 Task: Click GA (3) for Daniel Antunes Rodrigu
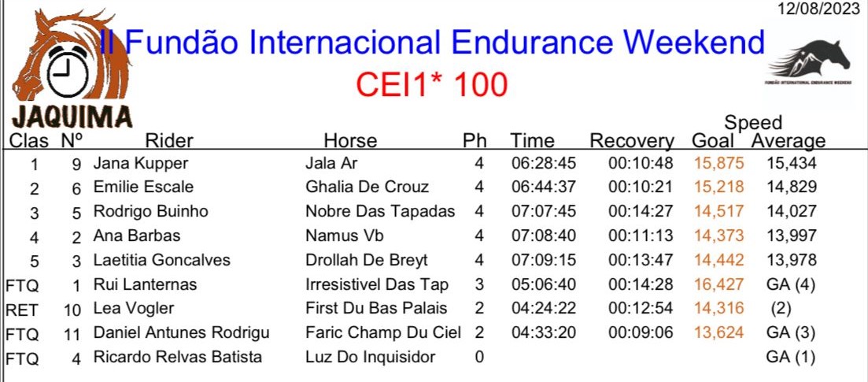[791, 332]
